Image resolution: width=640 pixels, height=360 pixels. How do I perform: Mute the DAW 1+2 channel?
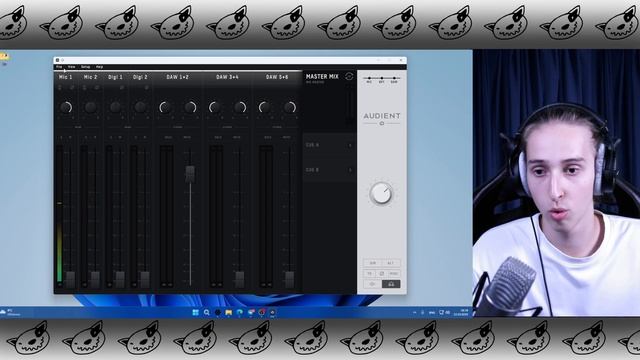point(187,138)
